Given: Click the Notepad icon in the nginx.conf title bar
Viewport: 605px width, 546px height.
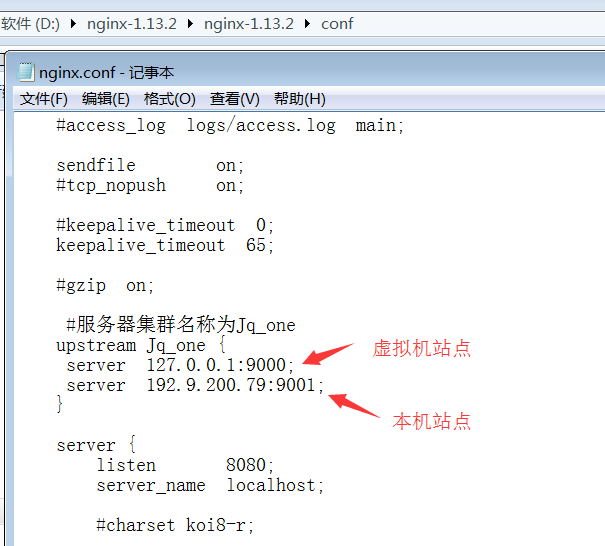Looking at the screenshot, I should click(x=25, y=72).
